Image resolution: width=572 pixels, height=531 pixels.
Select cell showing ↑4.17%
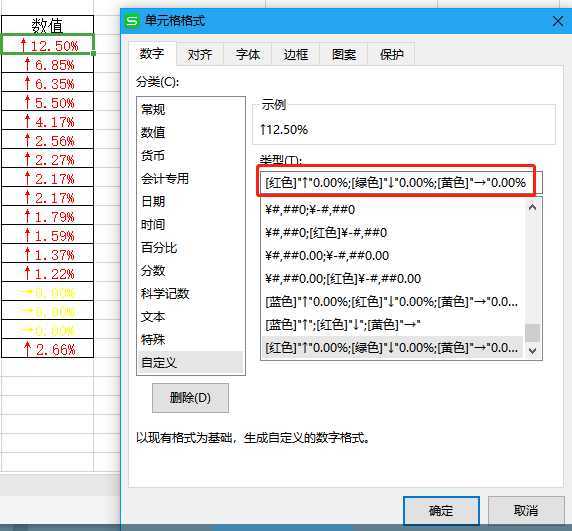point(47,120)
